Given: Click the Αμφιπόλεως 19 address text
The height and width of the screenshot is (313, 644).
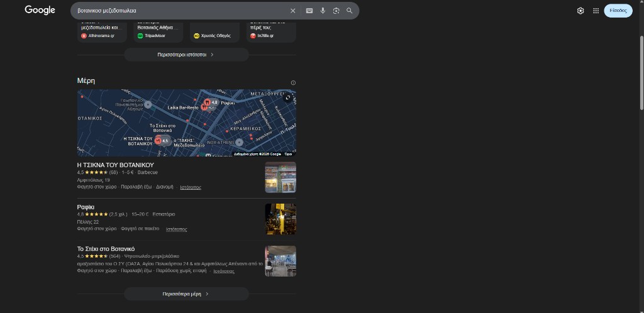Looking at the screenshot, I should pos(93,180).
